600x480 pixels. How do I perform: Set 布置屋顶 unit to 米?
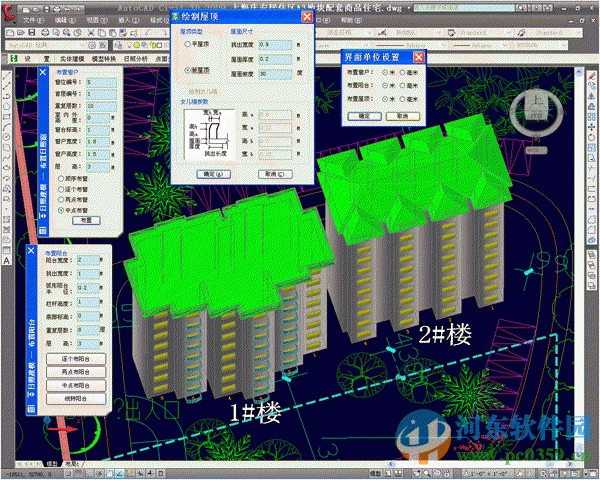coord(385,99)
